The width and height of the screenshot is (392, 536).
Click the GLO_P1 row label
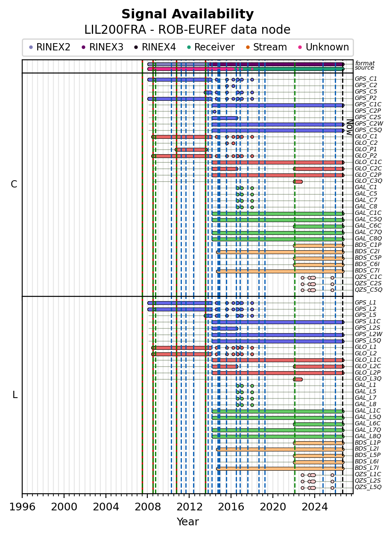click(x=366, y=149)
